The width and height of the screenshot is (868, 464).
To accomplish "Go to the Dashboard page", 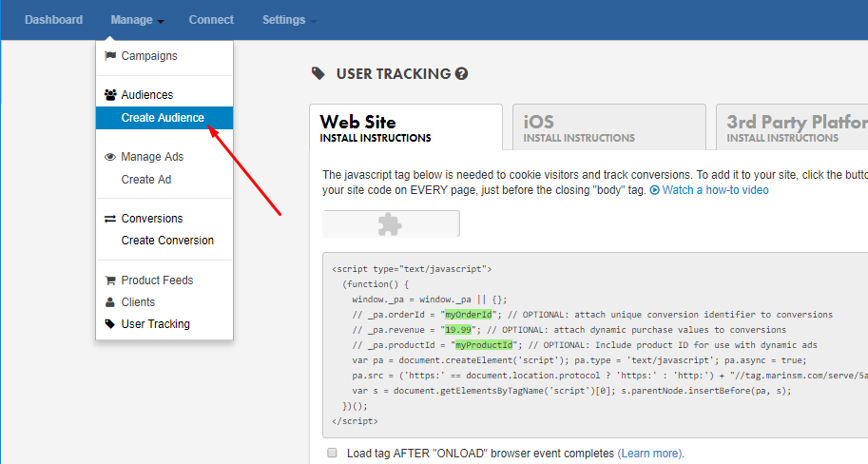I will click(53, 20).
